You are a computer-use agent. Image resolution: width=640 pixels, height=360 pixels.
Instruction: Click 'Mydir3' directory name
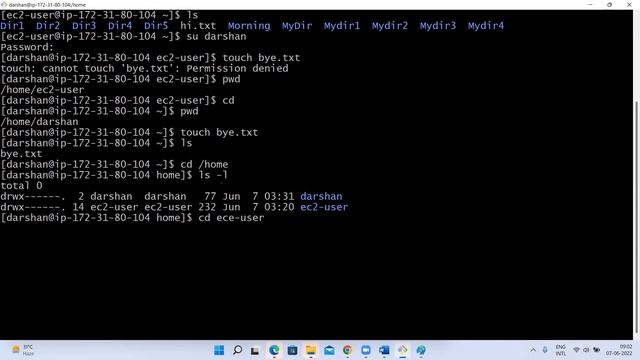pyautogui.click(x=438, y=26)
